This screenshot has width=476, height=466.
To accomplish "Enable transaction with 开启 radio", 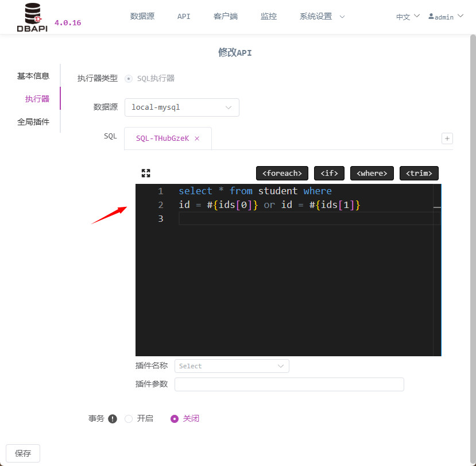I will [129, 419].
